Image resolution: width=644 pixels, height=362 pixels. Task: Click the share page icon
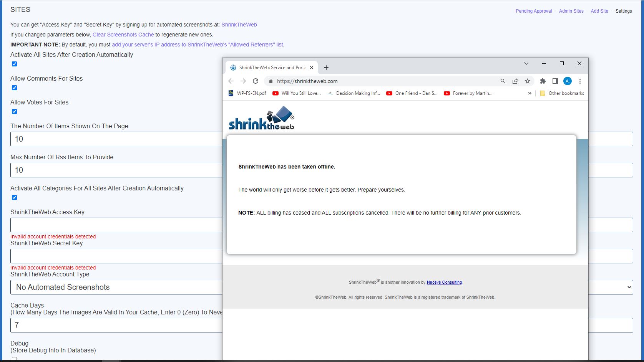[515, 81]
